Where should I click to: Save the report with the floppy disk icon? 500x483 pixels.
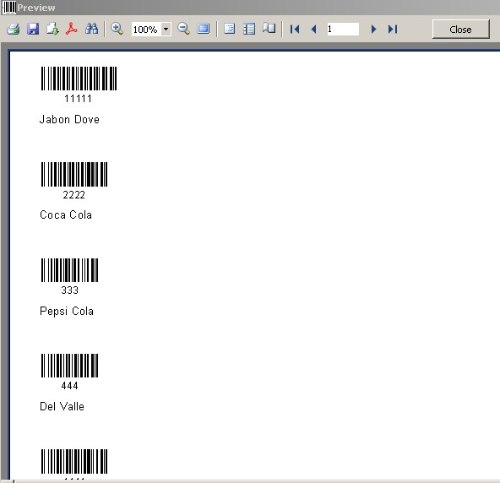pyautogui.click(x=33, y=29)
